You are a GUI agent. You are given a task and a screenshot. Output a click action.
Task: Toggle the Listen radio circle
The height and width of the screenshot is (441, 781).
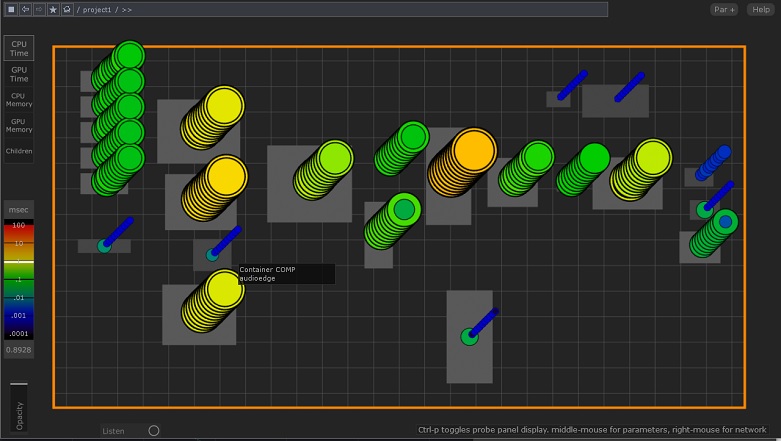pyautogui.click(x=153, y=431)
